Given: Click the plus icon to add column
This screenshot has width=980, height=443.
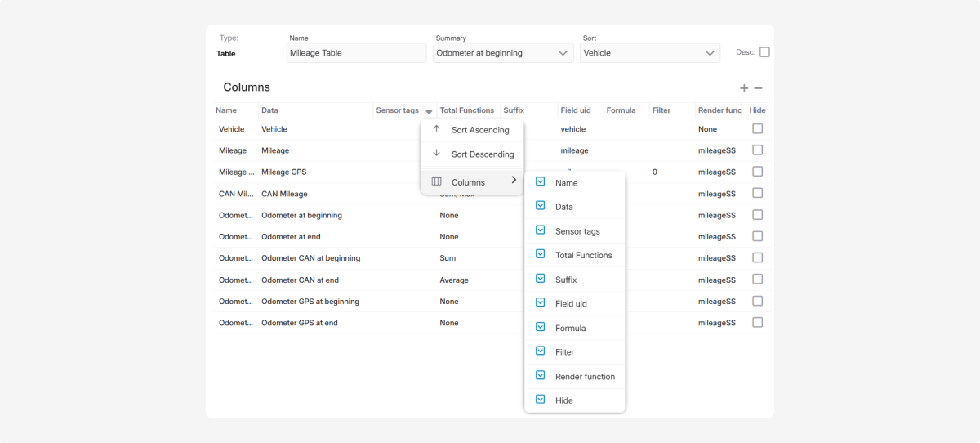Looking at the screenshot, I should coord(744,88).
